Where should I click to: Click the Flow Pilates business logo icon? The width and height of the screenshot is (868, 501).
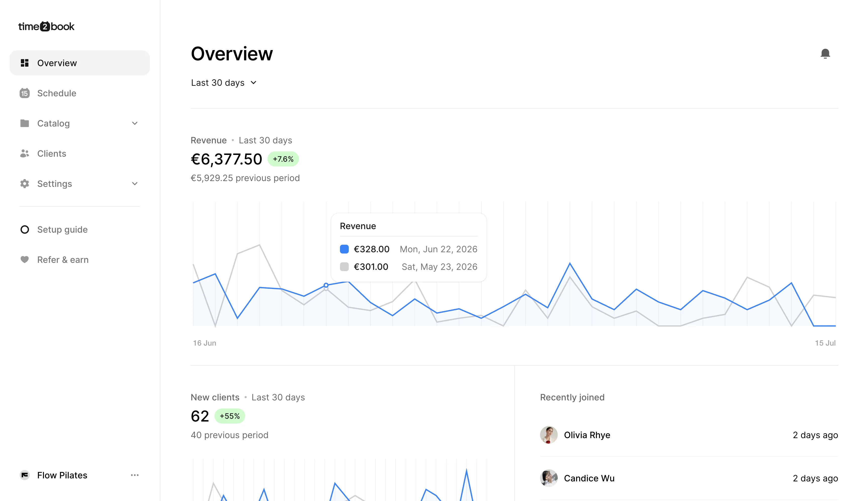[24, 475]
